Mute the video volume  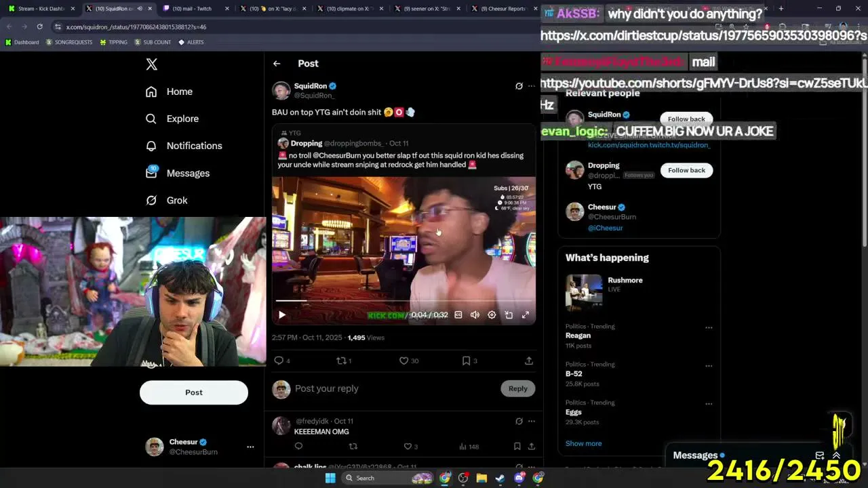(x=475, y=314)
